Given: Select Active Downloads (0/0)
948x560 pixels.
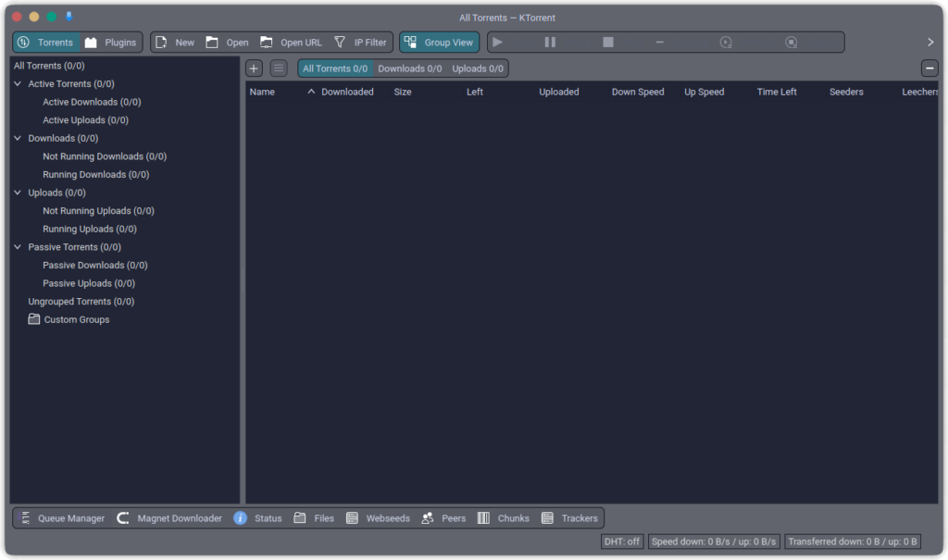Looking at the screenshot, I should click(92, 102).
